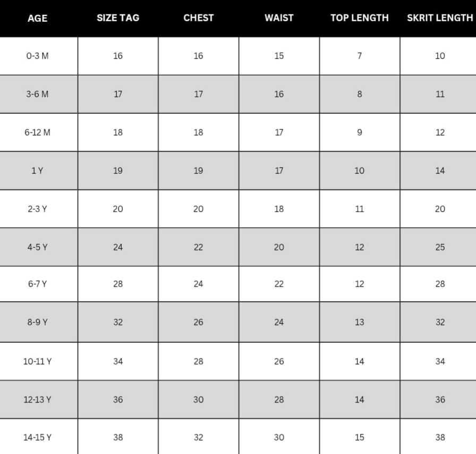Click the 4-5 Y age row label
Viewport: 476px width, 454px height.
[37, 247]
